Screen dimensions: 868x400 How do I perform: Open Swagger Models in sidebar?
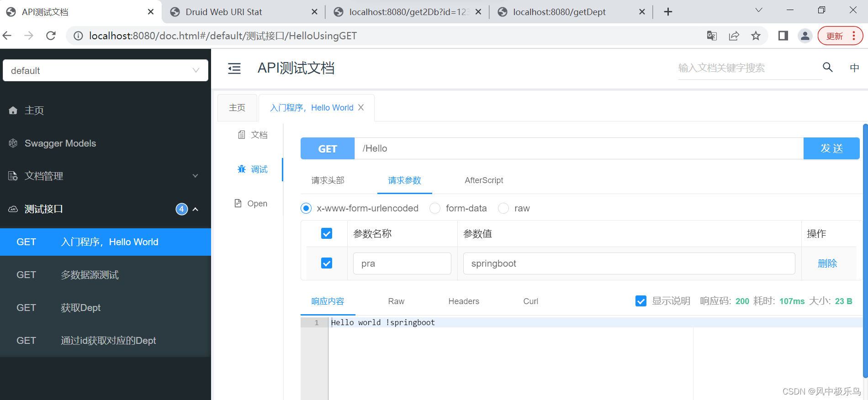[106, 143]
